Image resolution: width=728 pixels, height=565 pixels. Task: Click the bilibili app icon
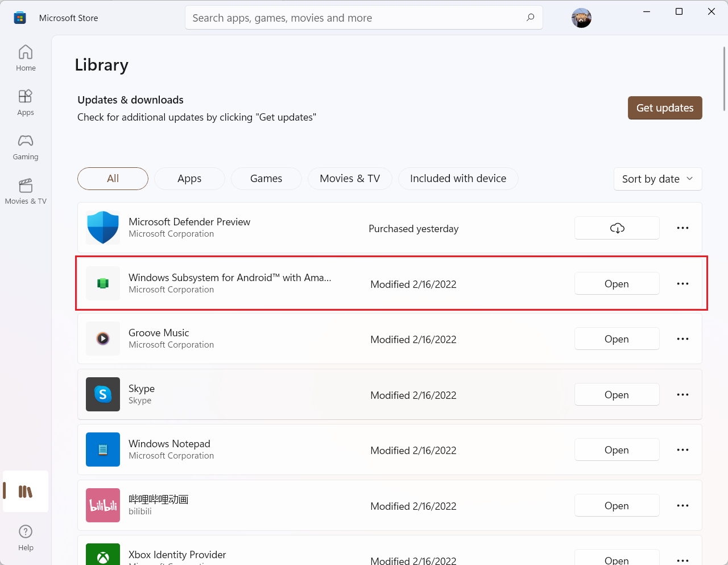tap(103, 505)
